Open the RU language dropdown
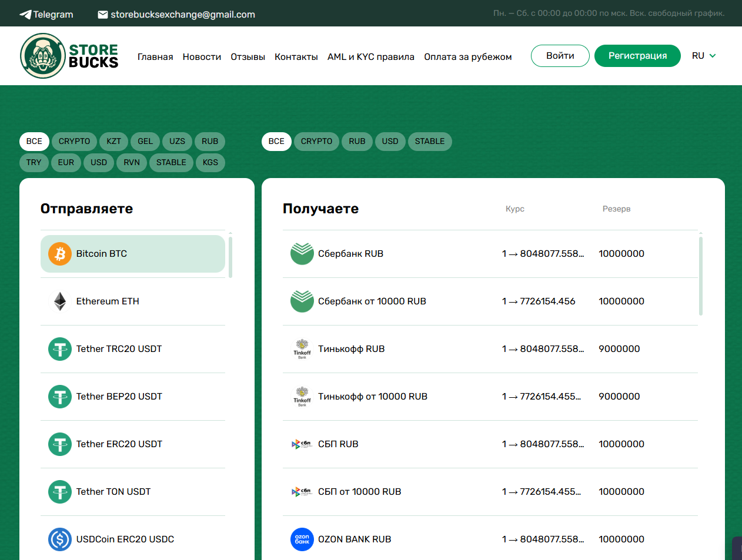The height and width of the screenshot is (560, 742). (704, 56)
